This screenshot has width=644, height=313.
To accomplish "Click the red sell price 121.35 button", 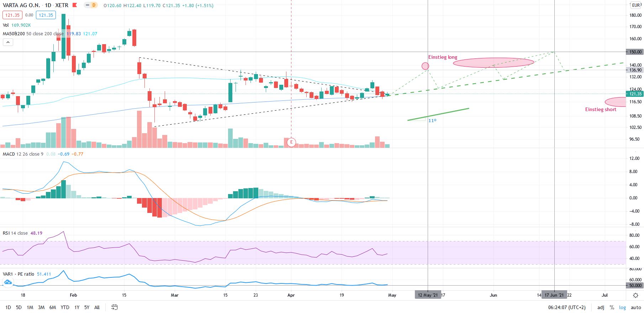I will point(12,15).
